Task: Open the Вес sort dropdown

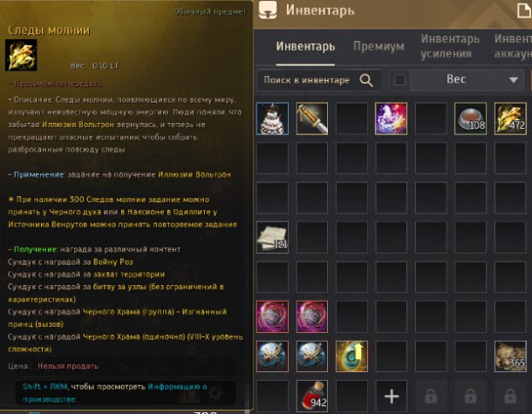Action: click(467, 80)
